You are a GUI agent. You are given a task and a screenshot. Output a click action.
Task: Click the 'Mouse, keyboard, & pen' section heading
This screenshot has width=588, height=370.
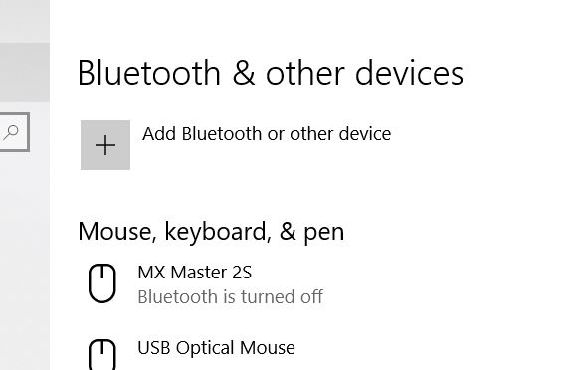coord(211,232)
